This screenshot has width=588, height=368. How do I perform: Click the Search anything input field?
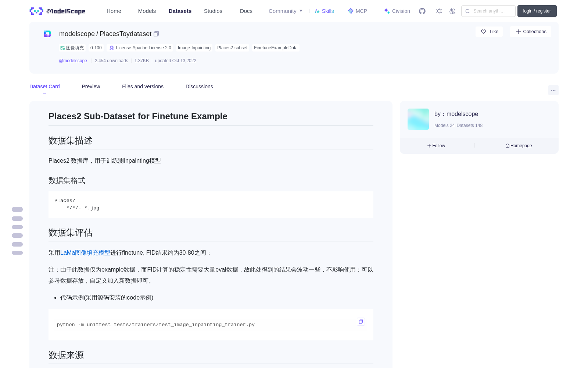pos(488,11)
